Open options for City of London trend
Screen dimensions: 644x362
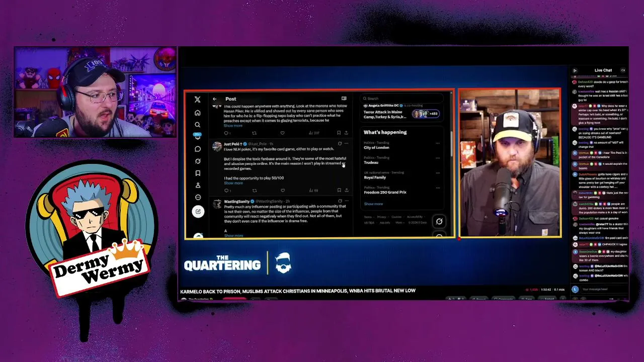[x=438, y=143]
